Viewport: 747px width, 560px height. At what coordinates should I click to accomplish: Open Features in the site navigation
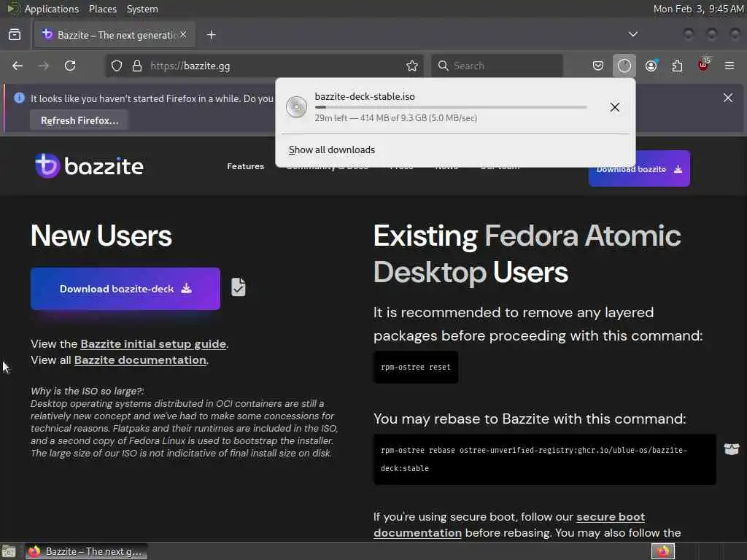pyautogui.click(x=245, y=166)
